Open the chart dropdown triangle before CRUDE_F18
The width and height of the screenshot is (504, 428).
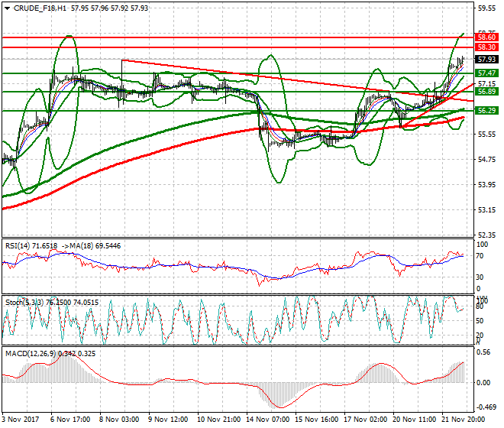point(8,8)
